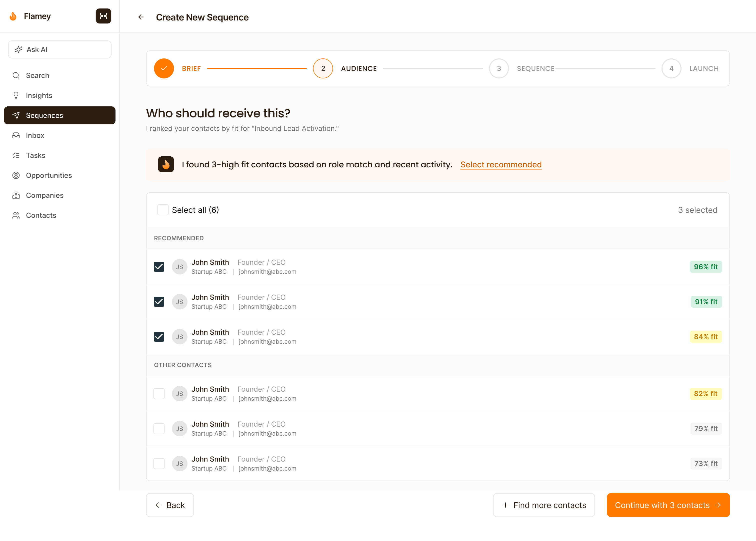Click the Find more contacts button
Viewport: 756px width, 541px height.
click(544, 505)
